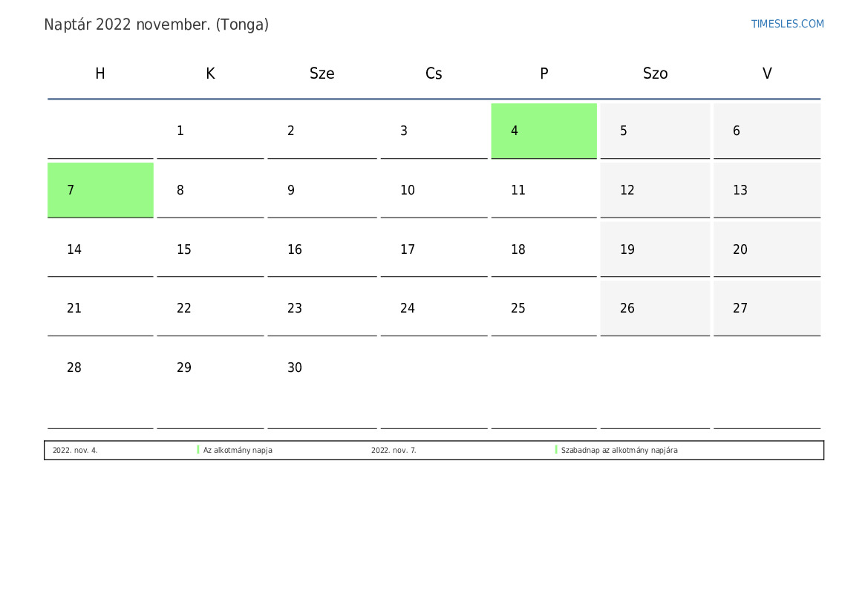Select day 1 in the calendar
The image size is (868, 614).
coord(210,131)
